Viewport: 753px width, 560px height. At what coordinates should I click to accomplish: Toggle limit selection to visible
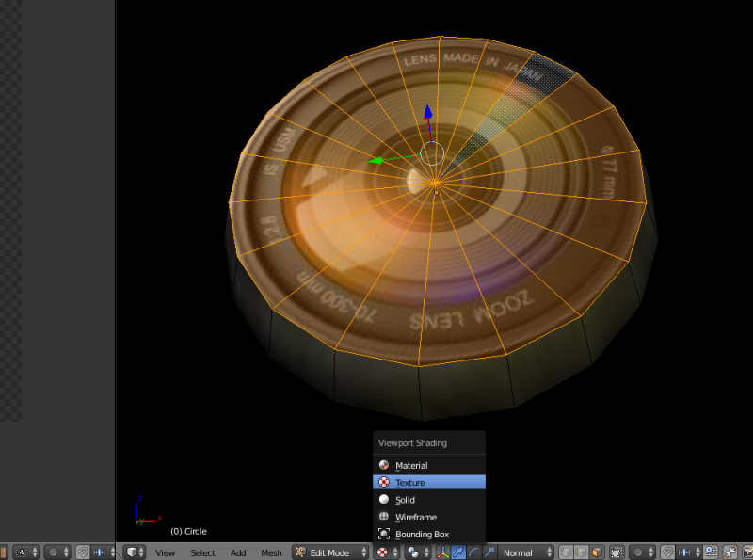pyautogui.click(x=617, y=552)
